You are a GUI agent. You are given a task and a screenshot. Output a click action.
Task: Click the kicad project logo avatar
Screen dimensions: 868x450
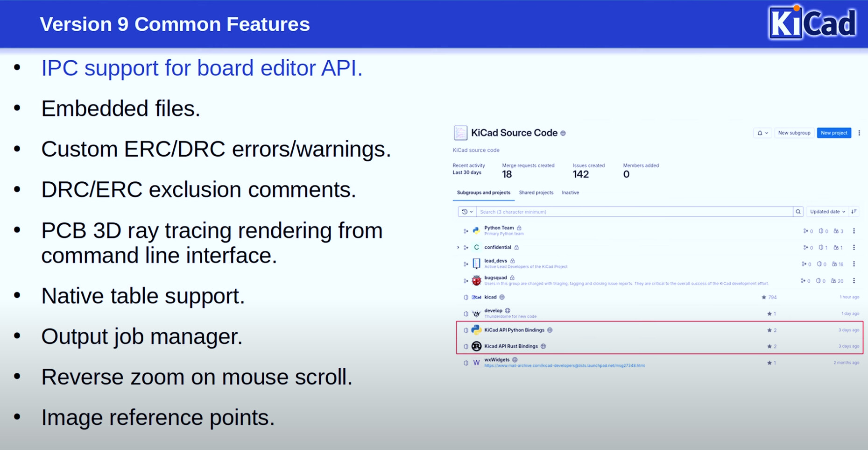pyautogui.click(x=476, y=297)
